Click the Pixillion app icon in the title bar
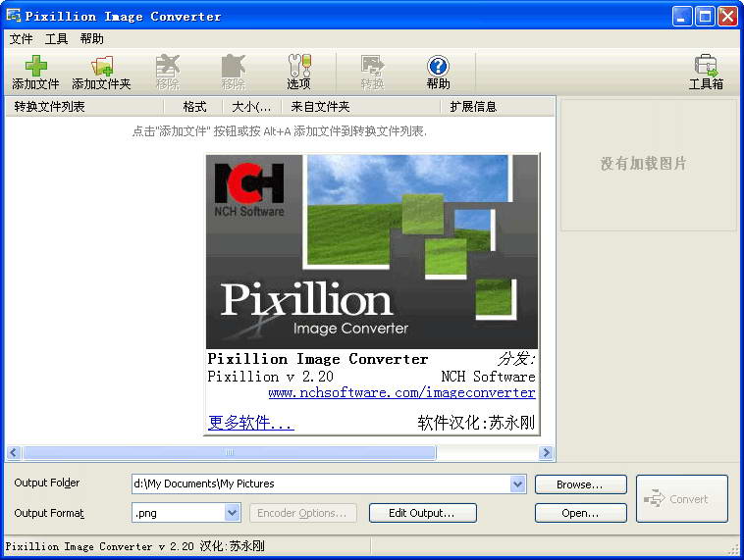 click(x=14, y=16)
